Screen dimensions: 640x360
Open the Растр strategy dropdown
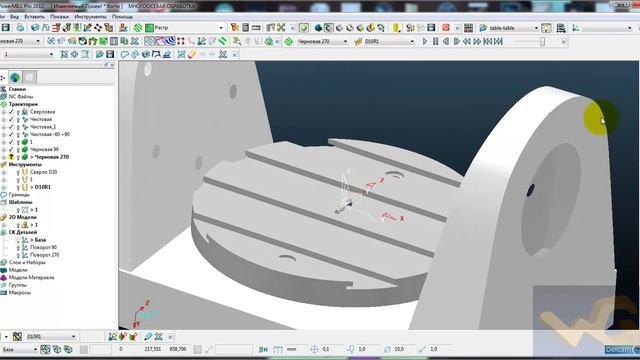point(221,28)
